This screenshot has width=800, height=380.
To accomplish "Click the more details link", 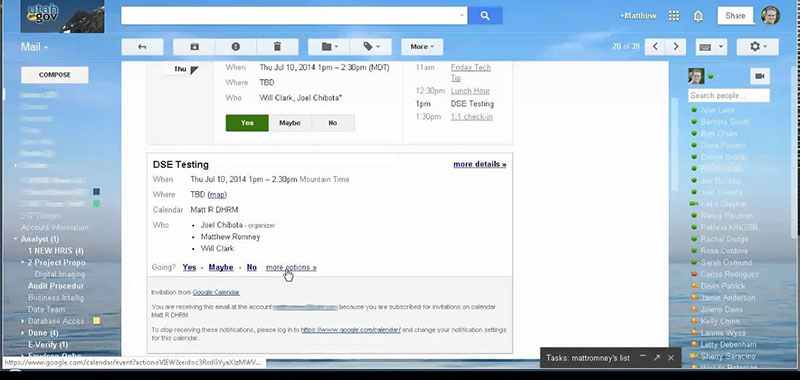I will tap(480, 164).
